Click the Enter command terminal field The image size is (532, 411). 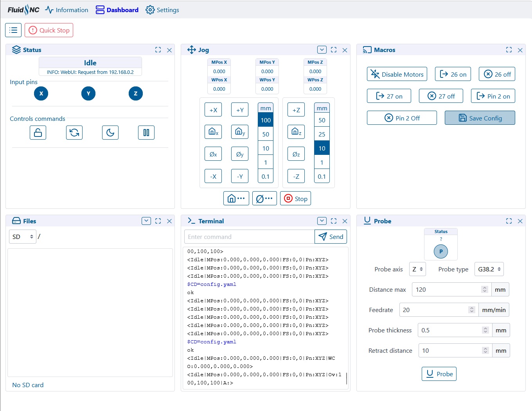point(249,237)
